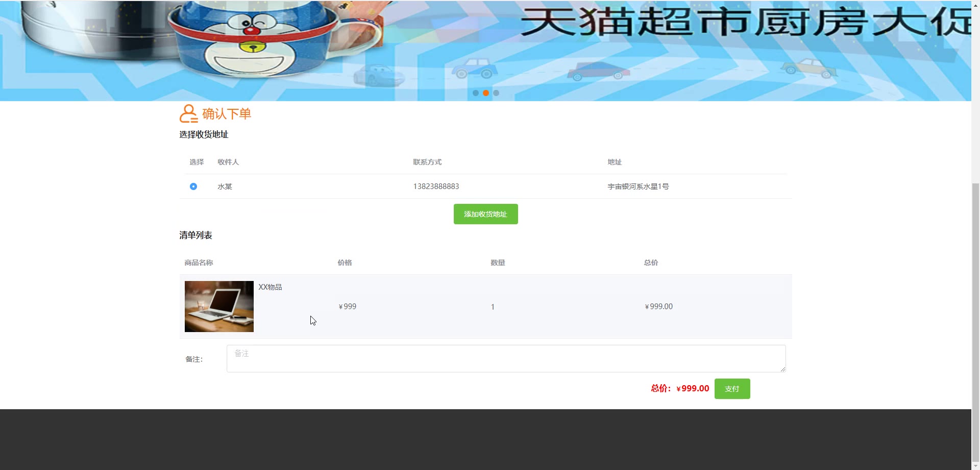
Task: Click the 选择收货地址 section heading
Action: point(204,134)
